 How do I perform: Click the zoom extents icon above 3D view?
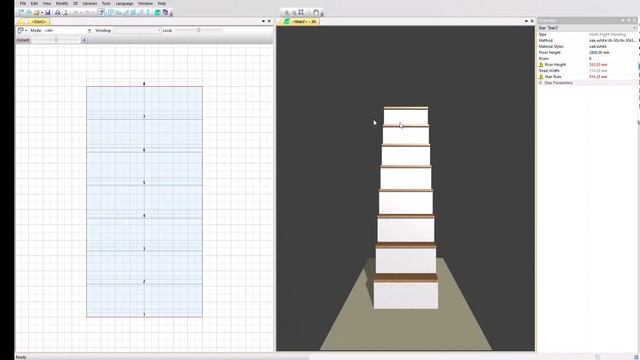pos(301,13)
